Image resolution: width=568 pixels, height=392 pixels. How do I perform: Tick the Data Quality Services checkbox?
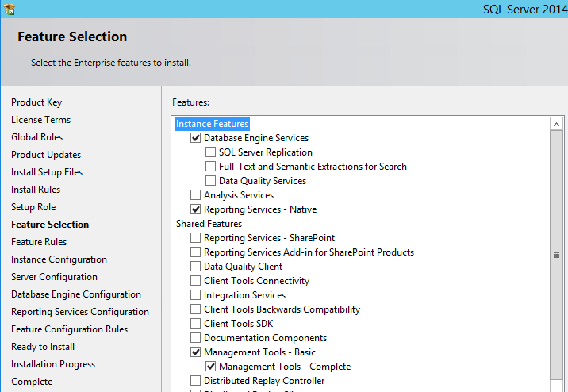point(210,181)
